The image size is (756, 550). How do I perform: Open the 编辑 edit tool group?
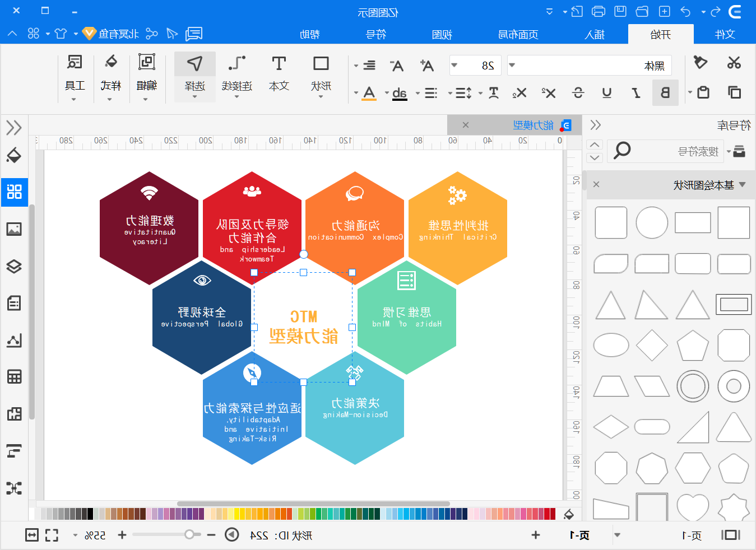[146, 77]
